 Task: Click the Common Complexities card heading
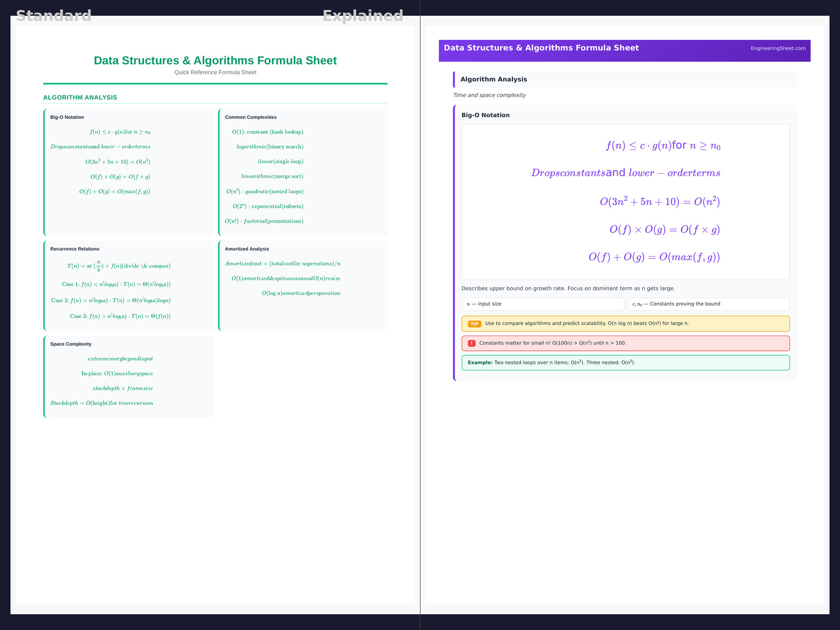coord(250,118)
